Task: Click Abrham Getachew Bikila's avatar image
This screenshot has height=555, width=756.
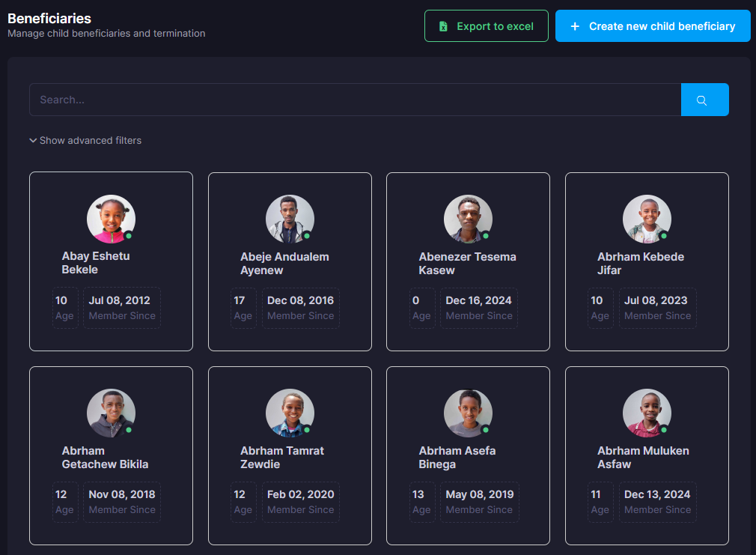Action: pos(111,413)
